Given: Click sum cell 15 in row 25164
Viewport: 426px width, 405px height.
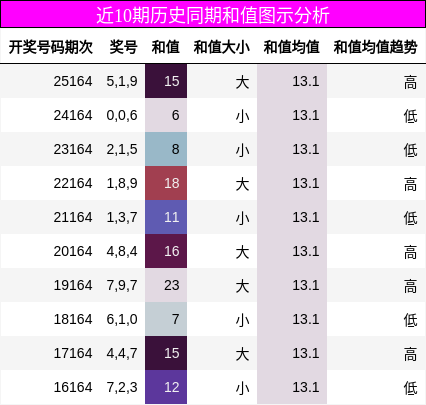Looking at the screenshot, I should (166, 81).
